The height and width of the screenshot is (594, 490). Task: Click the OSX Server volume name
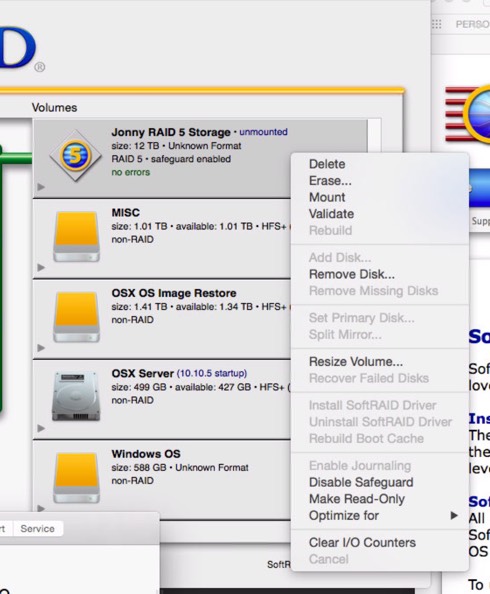[x=142, y=374]
